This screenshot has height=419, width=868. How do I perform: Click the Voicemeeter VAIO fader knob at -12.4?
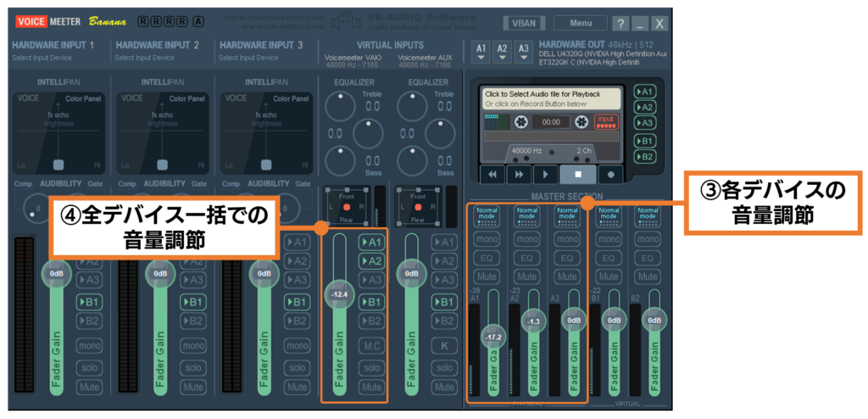pos(341,293)
